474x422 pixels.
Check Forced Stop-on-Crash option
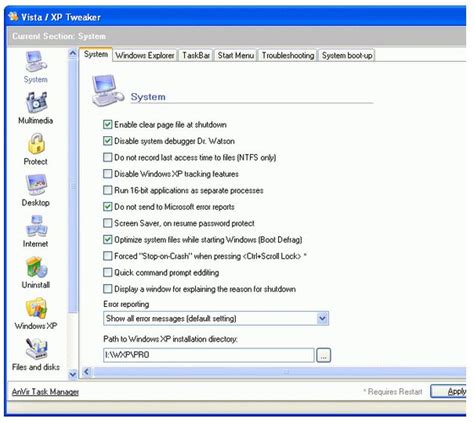pyautogui.click(x=107, y=256)
